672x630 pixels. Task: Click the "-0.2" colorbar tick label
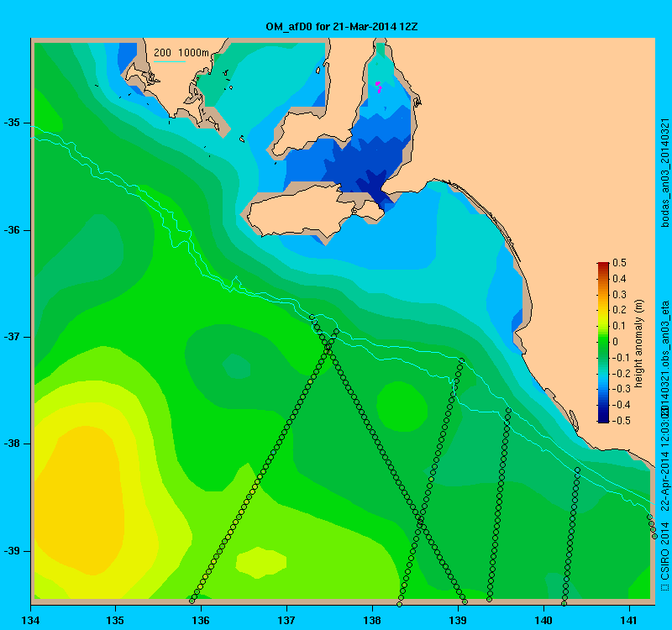[x=620, y=373]
